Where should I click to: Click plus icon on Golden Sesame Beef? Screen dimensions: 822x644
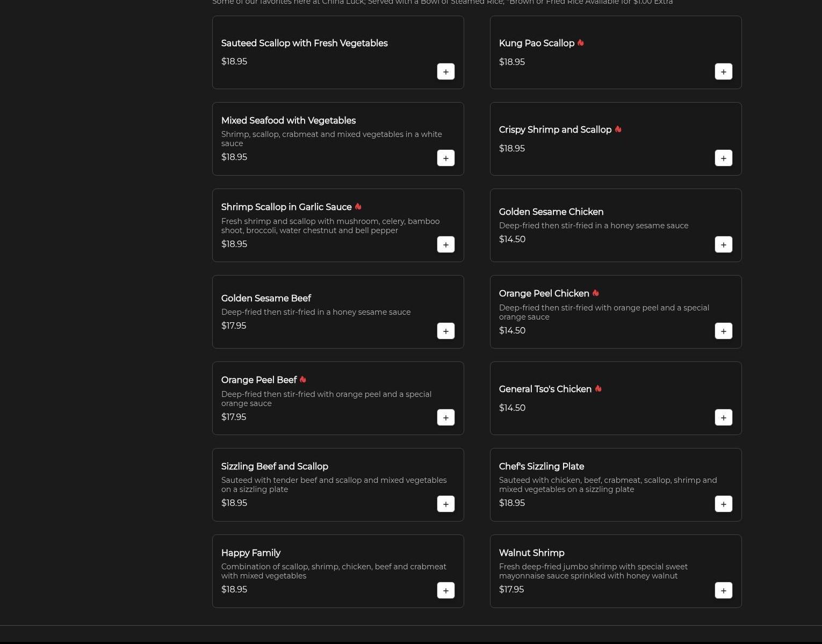(445, 331)
